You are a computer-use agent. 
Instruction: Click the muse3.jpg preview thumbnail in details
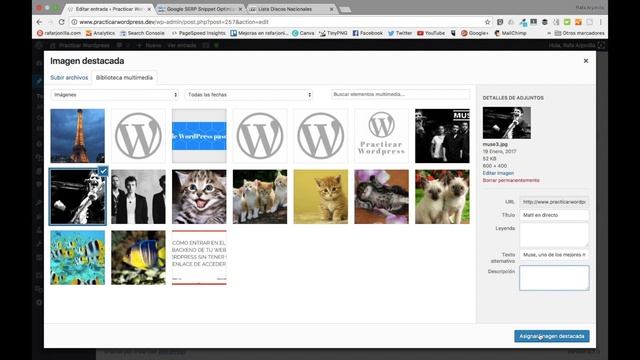click(x=507, y=123)
